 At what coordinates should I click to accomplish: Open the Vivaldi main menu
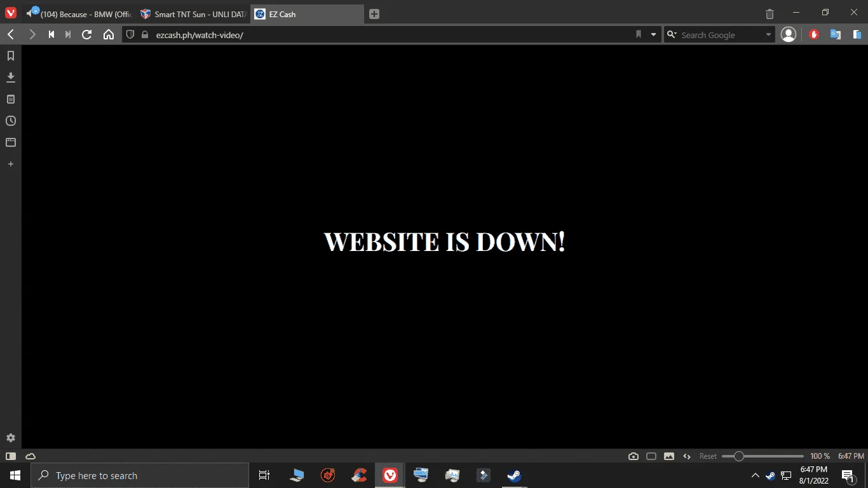pyautogui.click(x=11, y=13)
